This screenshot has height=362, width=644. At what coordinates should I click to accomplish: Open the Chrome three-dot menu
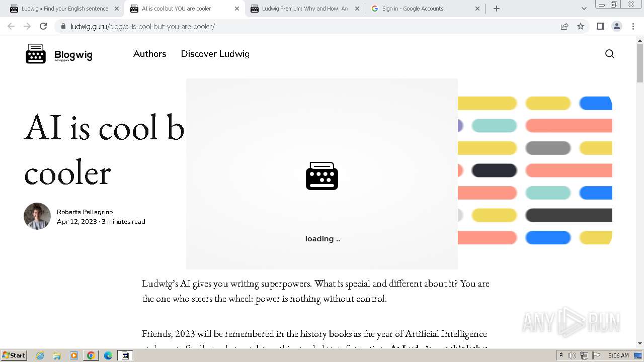[633, 26]
